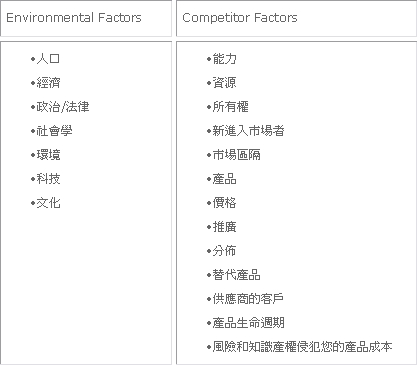The width and height of the screenshot is (417, 365).
Task: Select the 市場區隔 entry
Action: 236,155
